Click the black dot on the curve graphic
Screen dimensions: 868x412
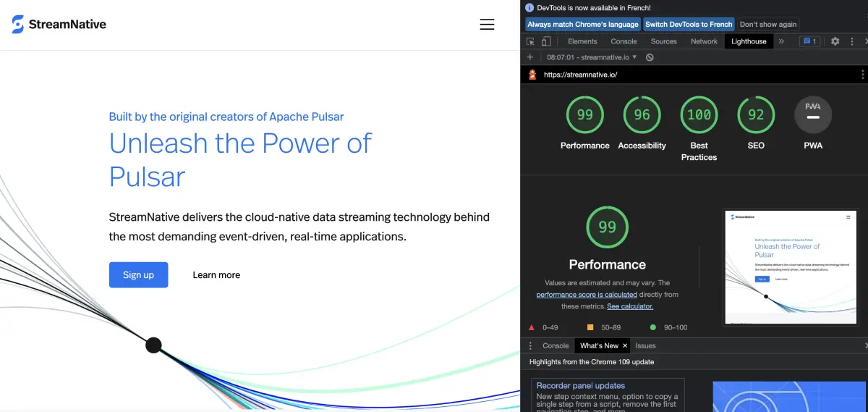[153, 345]
